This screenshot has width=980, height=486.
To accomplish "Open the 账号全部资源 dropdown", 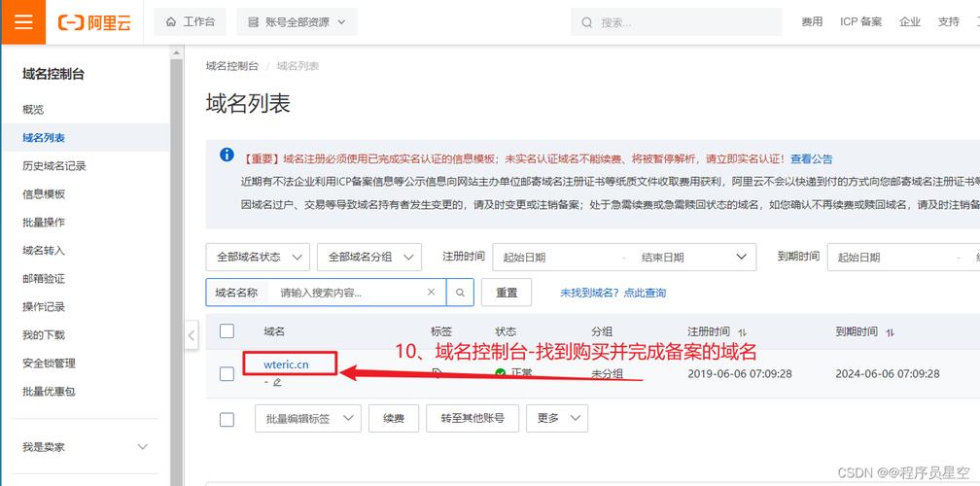I will point(297,21).
